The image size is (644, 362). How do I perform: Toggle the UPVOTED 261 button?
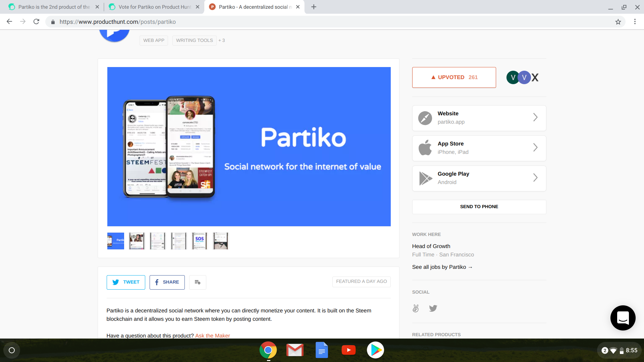pos(454,77)
